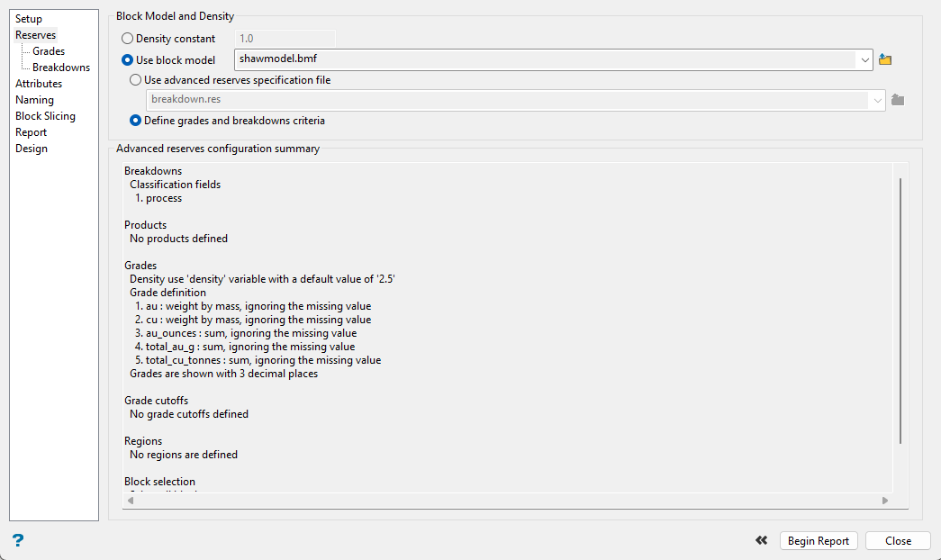941x560 pixels.
Task: Open the breakdown.res specification file dropdown
Action: [878, 100]
